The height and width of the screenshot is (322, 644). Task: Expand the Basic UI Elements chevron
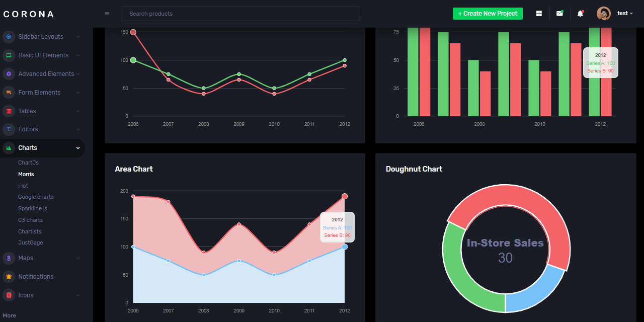[x=78, y=55]
